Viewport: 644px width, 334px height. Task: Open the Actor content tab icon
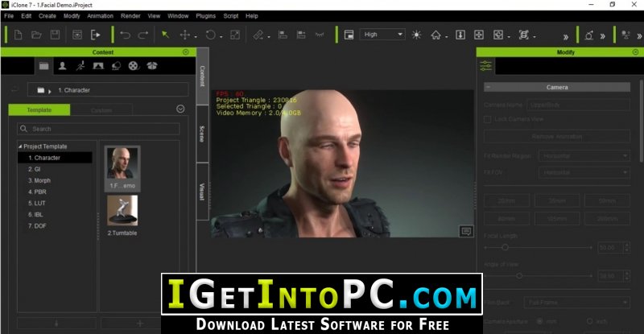tap(63, 66)
